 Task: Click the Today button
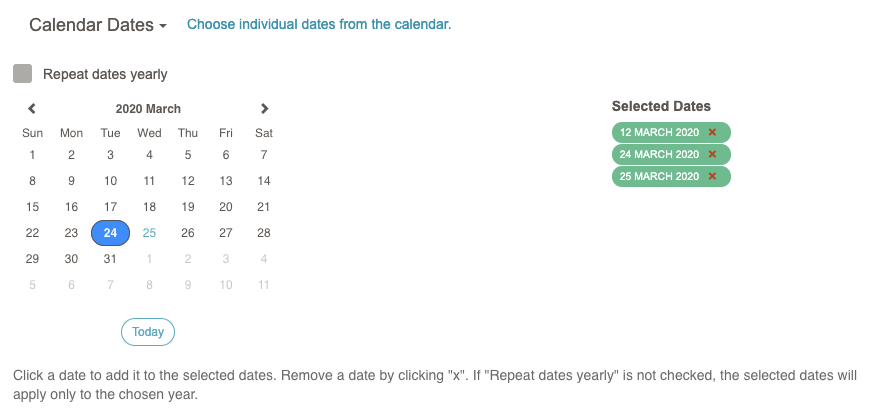tap(148, 332)
